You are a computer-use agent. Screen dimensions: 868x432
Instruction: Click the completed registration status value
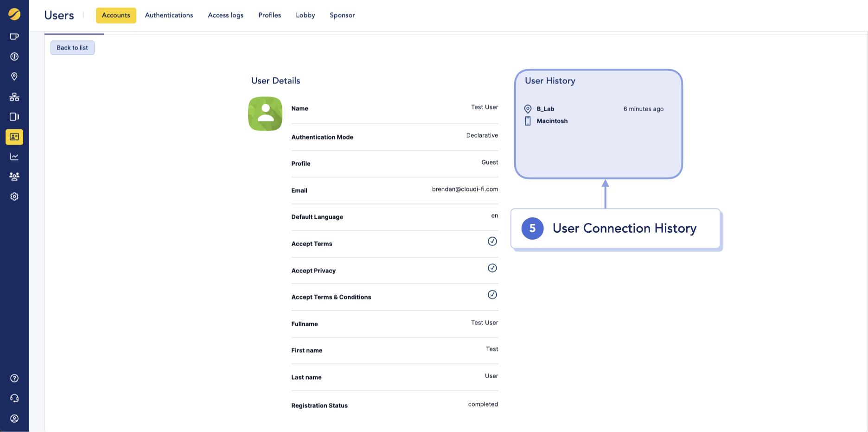(x=483, y=404)
